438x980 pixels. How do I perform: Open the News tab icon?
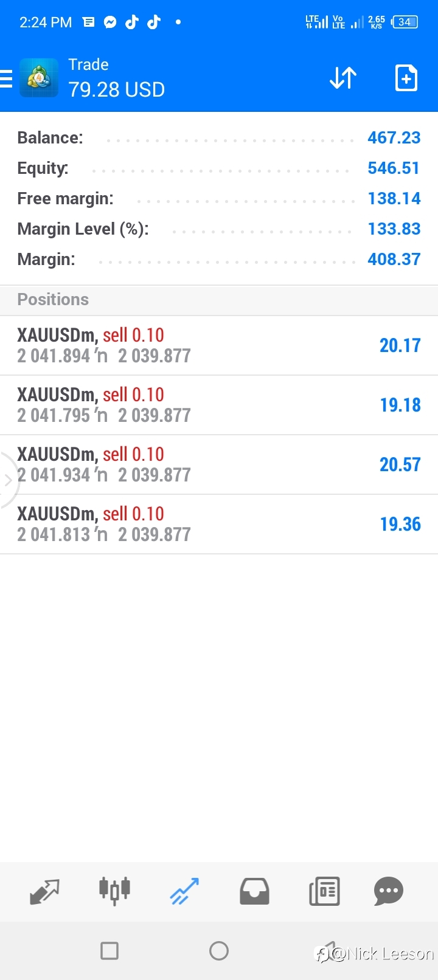click(324, 892)
